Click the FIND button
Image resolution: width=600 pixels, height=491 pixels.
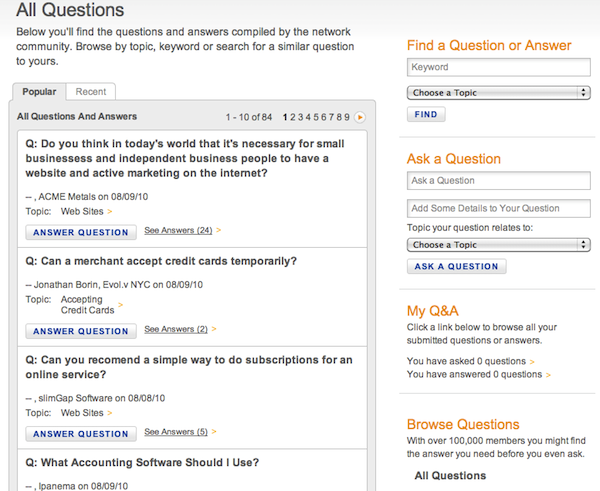pyautogui.click(x=426, y=114)
